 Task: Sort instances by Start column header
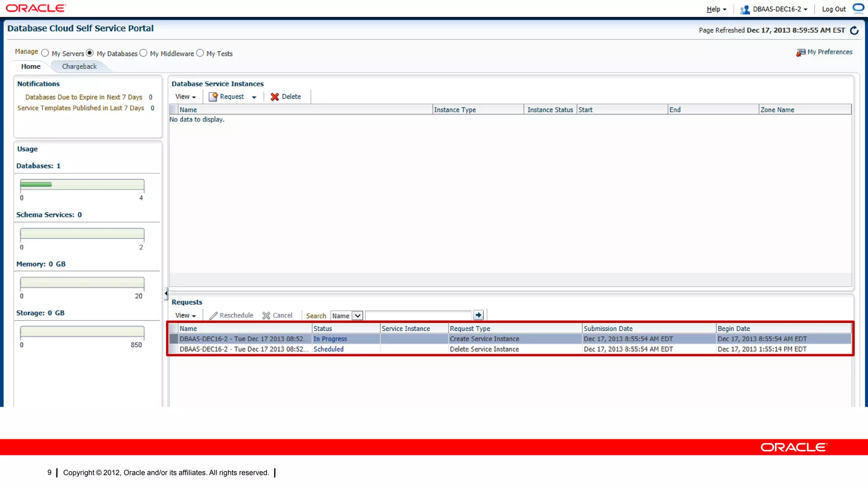click(x=622, y=110)
